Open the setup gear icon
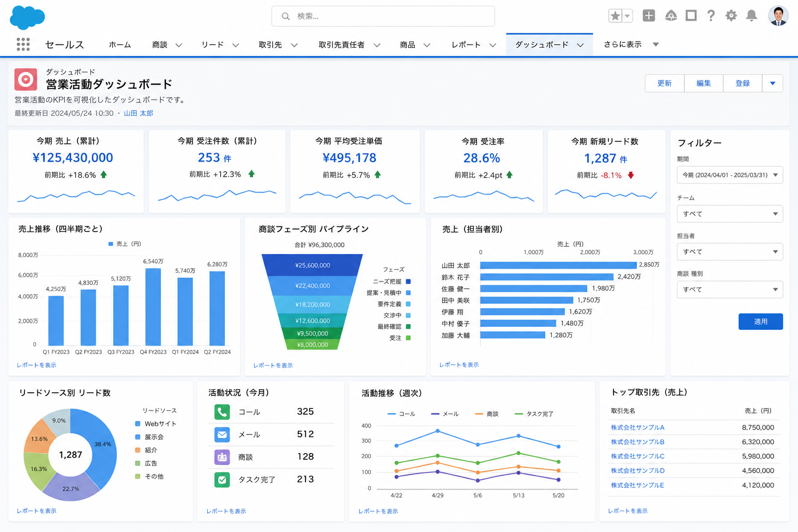Image resolution: width=798 pixels, height=532 pixels. 731,16
